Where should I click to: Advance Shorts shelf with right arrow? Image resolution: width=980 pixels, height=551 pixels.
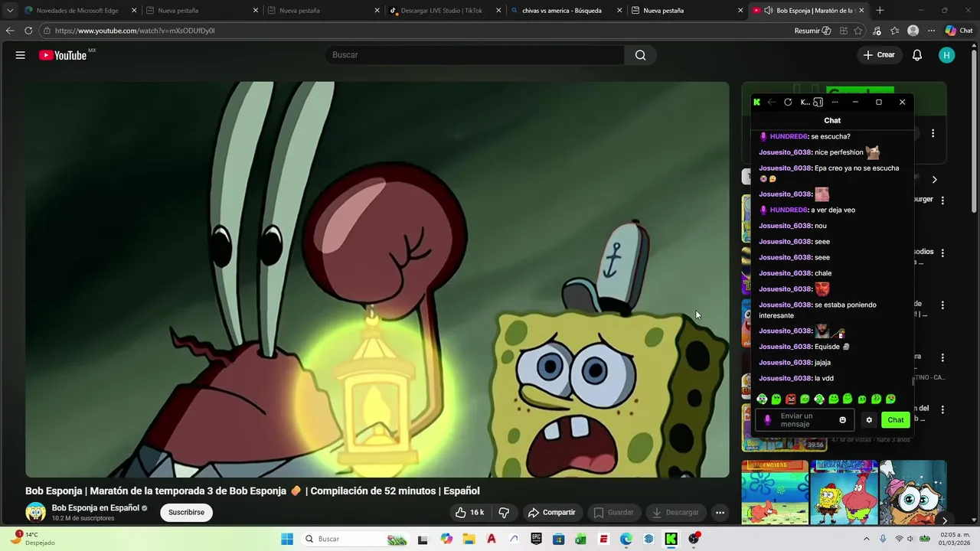click(x=944, y=520)
